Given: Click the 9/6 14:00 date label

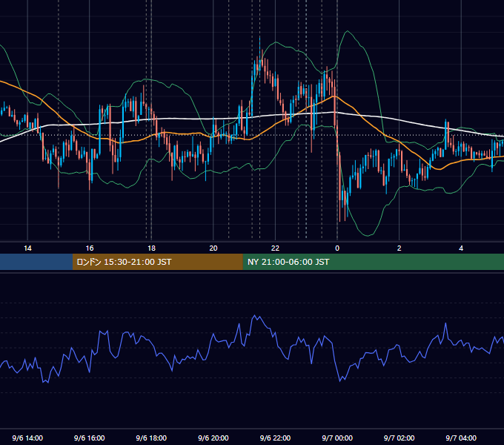Looking at the screenshot, I should (x=27, y=438).
